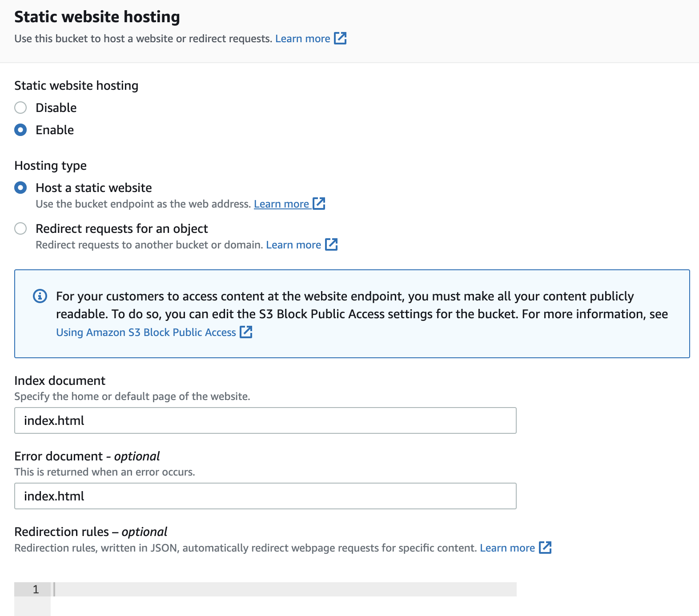Open the Static website hosting Learn more link
The width and height of the screenshot is (699, 616).
tap(303, 39)
